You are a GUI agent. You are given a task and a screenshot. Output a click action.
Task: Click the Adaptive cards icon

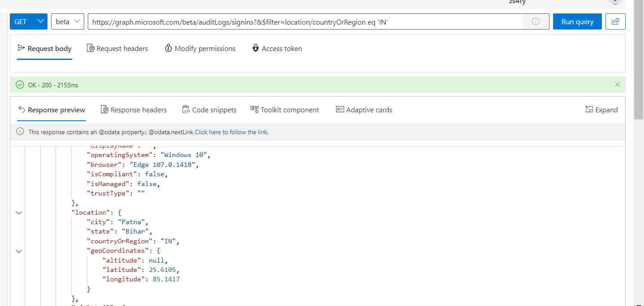pos(340,109)
